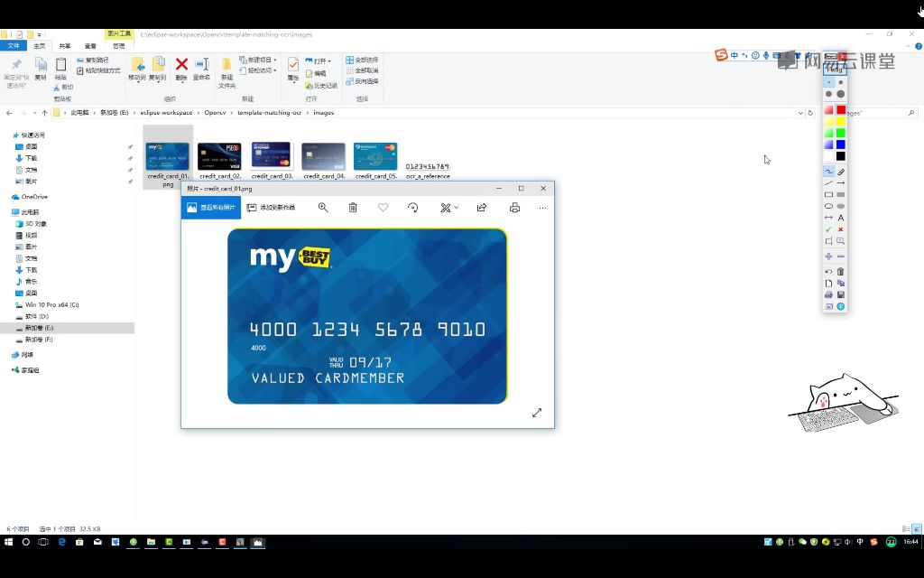Click the 重命名 rename button in ribbon

[201, 69]
